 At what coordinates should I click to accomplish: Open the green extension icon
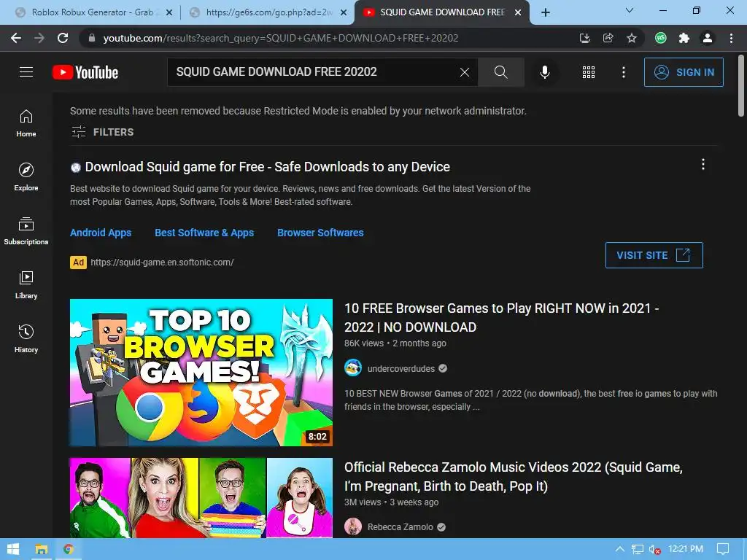click(x=661, y=38)
